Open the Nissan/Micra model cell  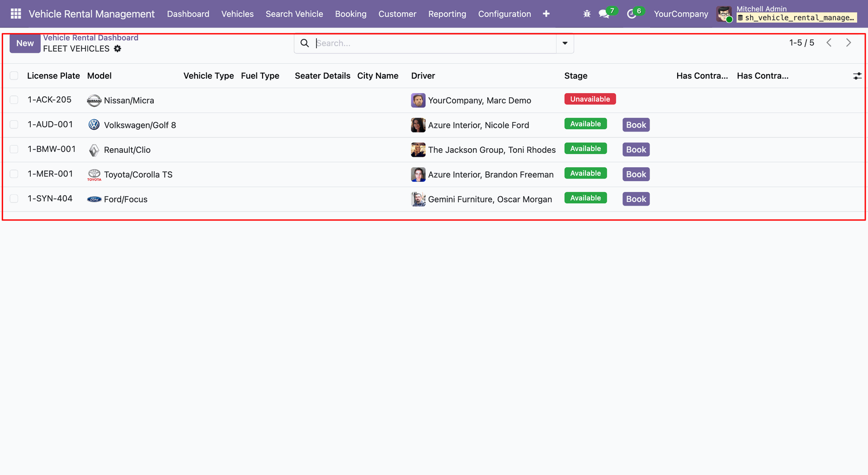point(129,101)
